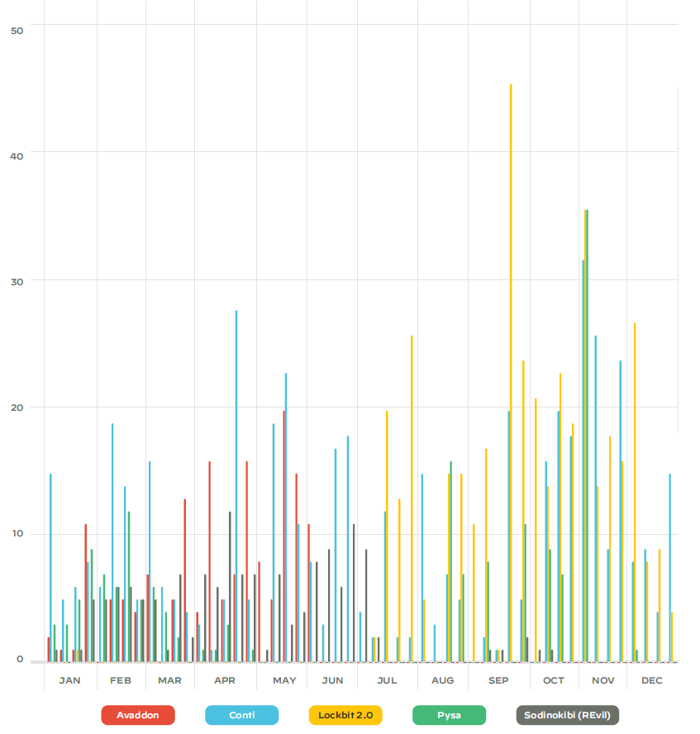The image size is (700, 734).
Task: Select the tall green Pysa bar in November
Action: tap(588, 436)
